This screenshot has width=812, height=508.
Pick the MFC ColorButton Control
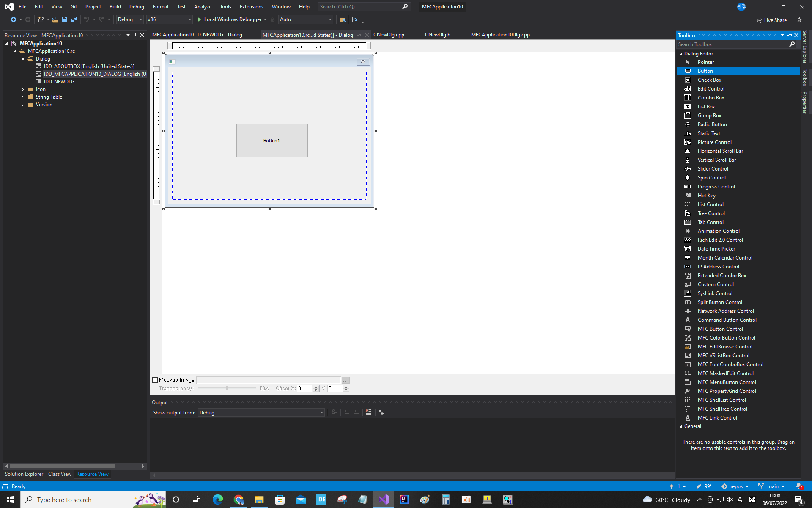pos(738,338)
